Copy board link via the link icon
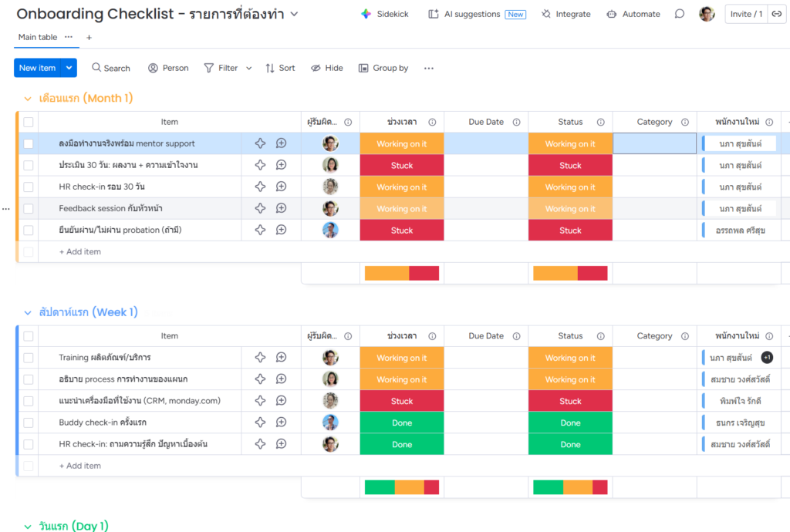790x532 pixels. point(776,14)
